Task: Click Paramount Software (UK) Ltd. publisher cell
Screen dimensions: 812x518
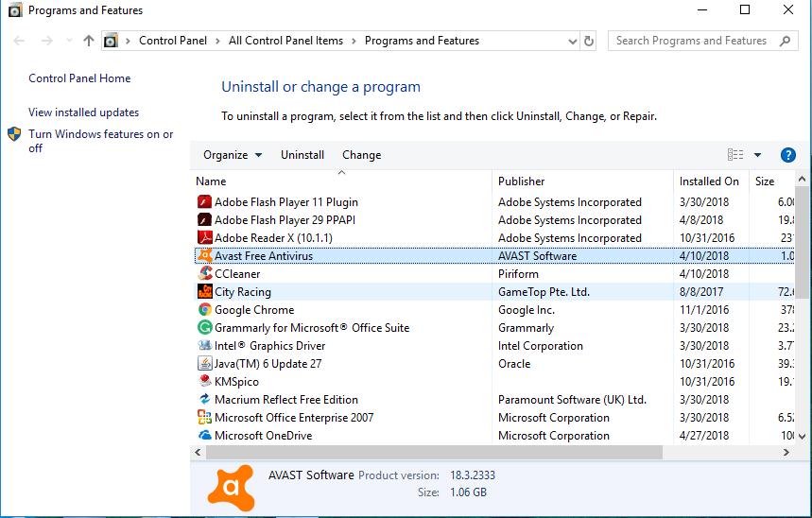Action: [572, 400]
